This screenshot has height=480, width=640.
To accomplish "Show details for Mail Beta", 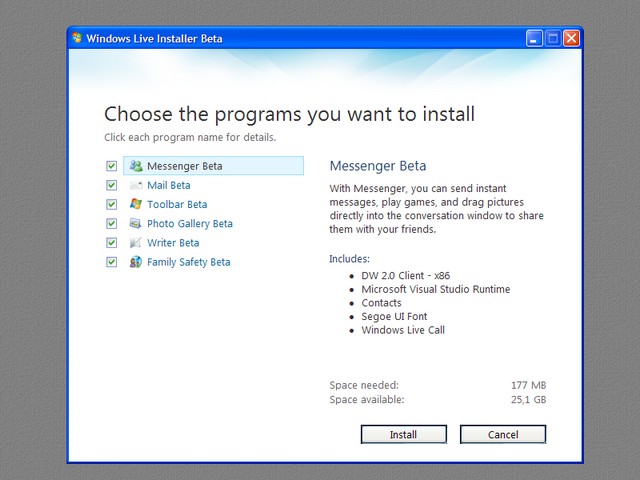I will (x=169, y=185).
